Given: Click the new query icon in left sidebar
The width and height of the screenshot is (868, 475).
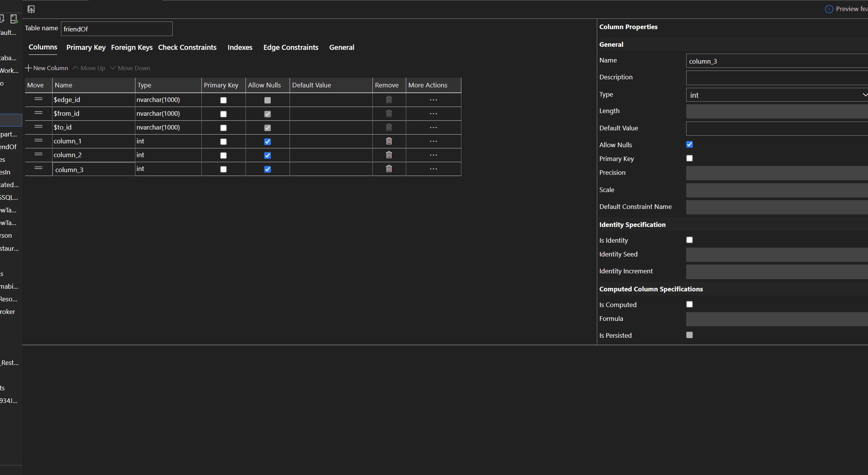Looking at the screenshot, I should pyautogui.click(x=2, y=18).
